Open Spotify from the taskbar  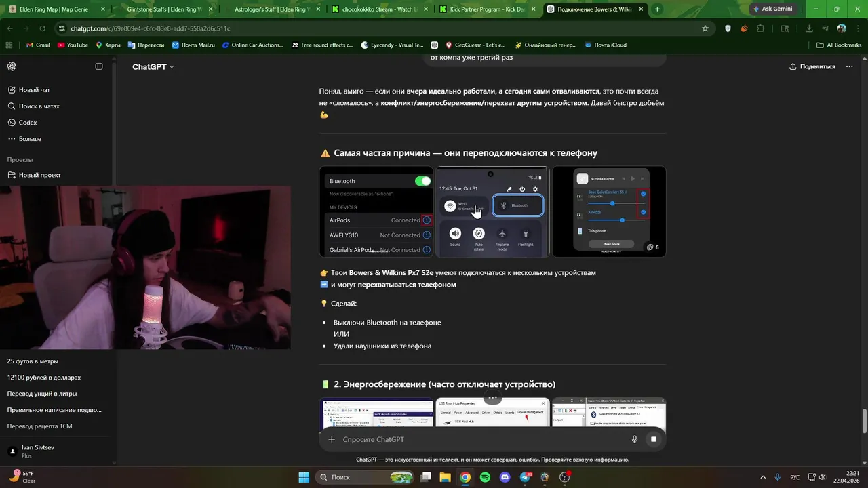pos(485,477)
